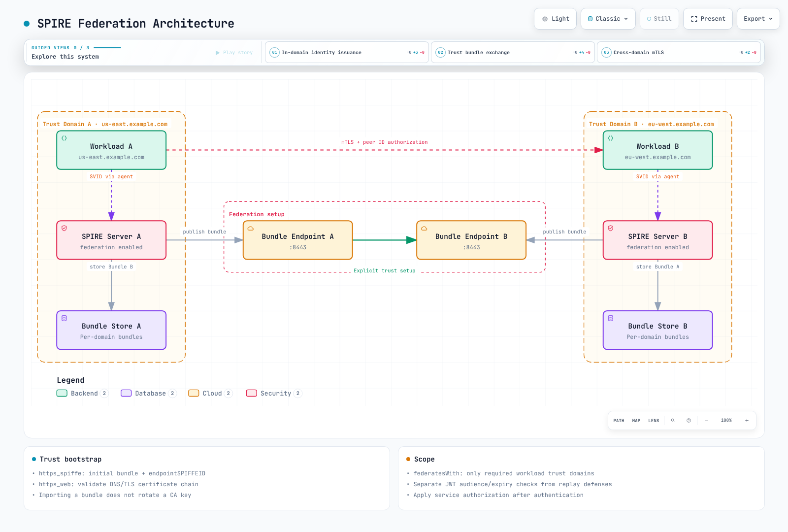Toggle the MAP mode
Viewport: 788px width, 532px height.
[636, 421]
